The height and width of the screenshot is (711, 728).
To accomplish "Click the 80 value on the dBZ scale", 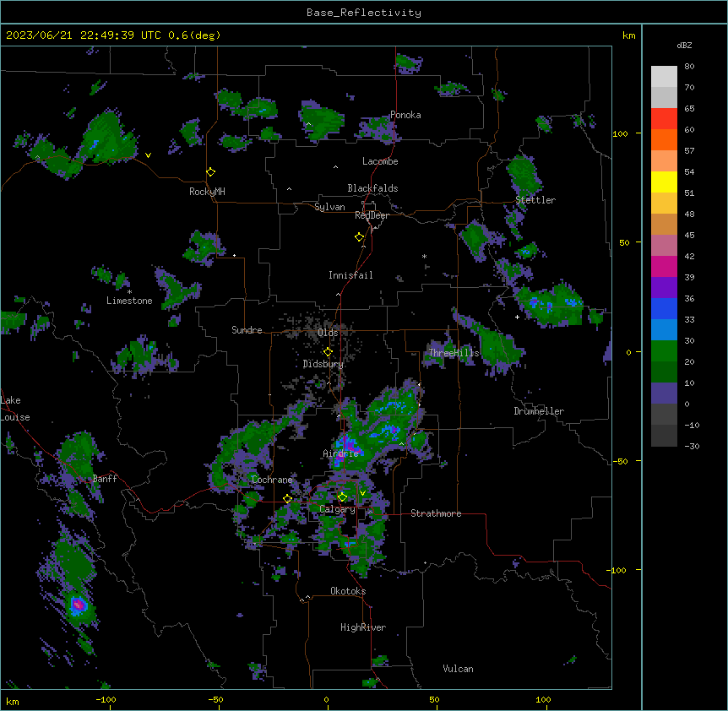I will [689, 67].
